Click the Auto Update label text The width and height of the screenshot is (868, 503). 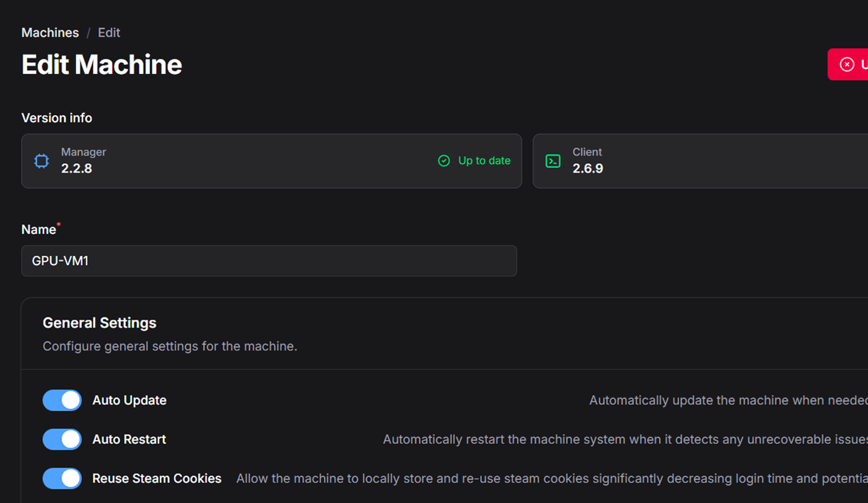(129, 401)
